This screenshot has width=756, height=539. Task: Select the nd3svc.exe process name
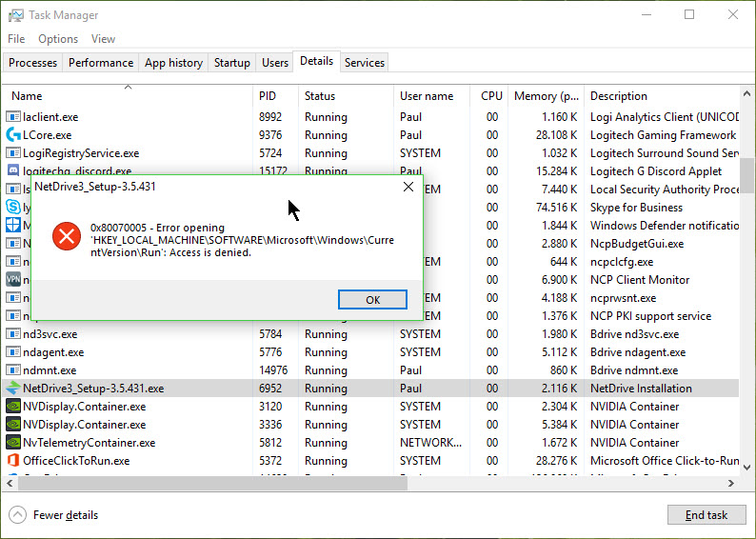50,333
